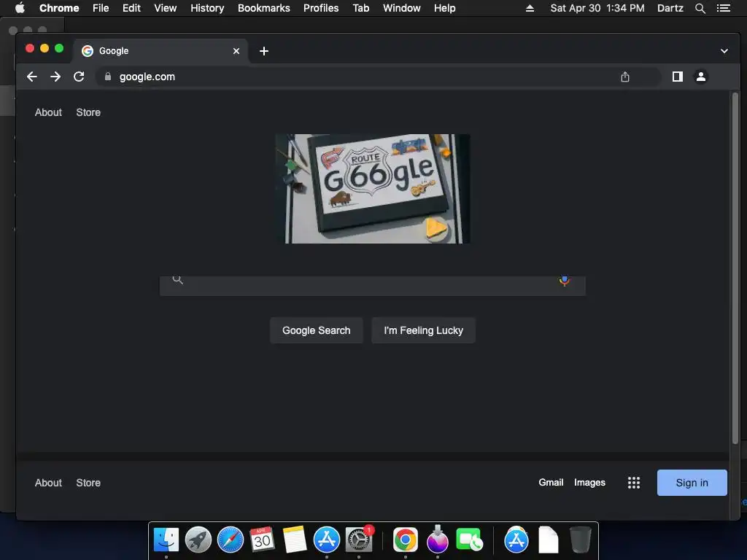Image resolution: width=747 pixels, height=560 pixels.
Task: Open the Google apps grid
Action: tap(634, 483)
